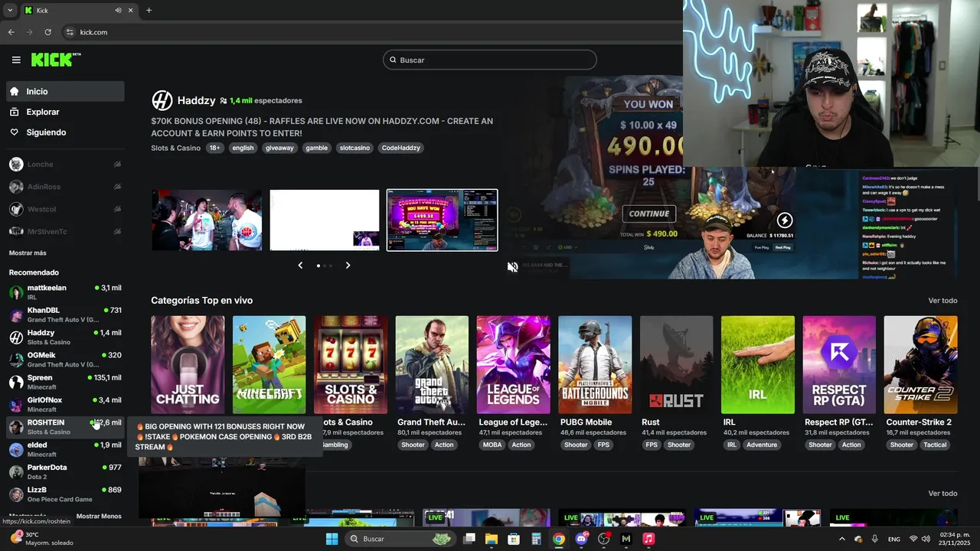The width and height of the screenshot is (980, 551).
Task: Go to next carousel page arrow
Action: (x=348, y=266)
